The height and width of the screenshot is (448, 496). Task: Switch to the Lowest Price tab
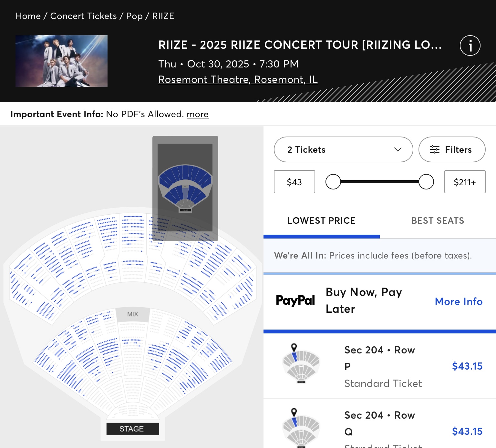coord(321,221)
